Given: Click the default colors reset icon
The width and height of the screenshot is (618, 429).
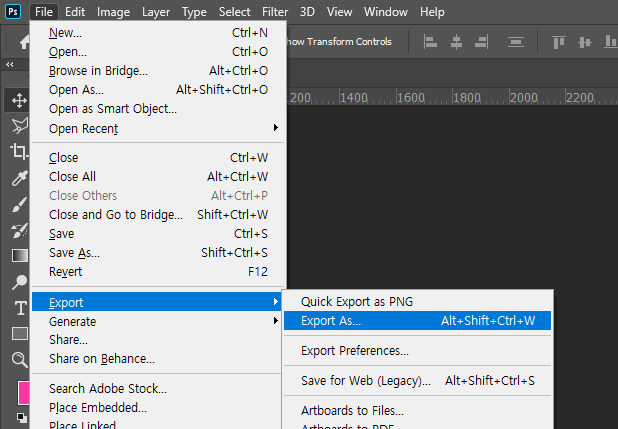Looking at the screenshot, I should coord(22,417).
